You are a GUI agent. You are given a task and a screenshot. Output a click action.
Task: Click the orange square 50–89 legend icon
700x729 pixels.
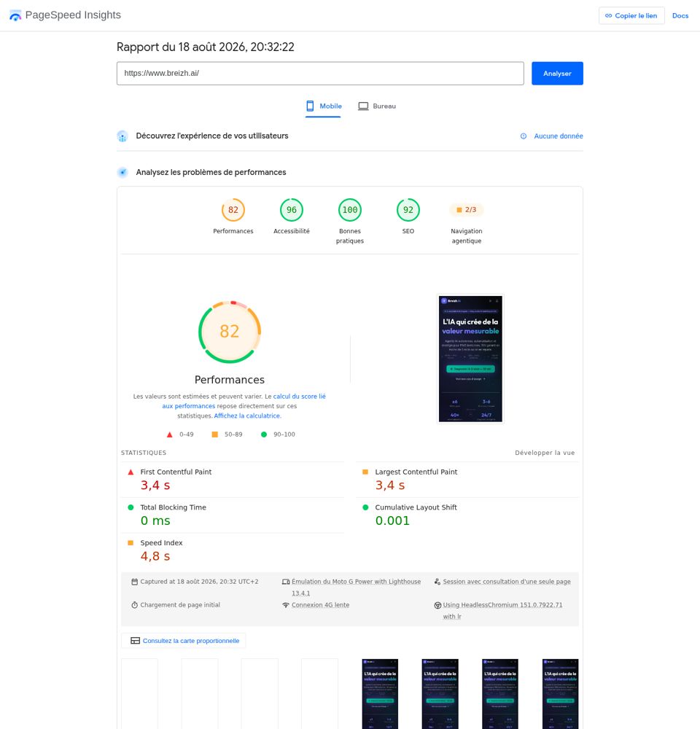click(x=215, y=434)
